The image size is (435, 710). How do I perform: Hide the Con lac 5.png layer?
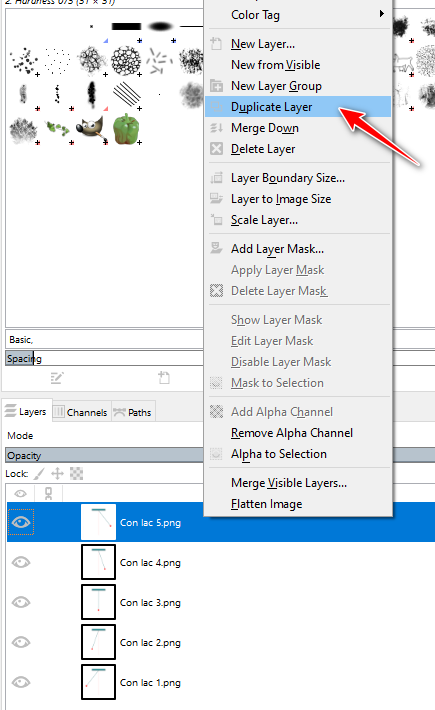21,522
